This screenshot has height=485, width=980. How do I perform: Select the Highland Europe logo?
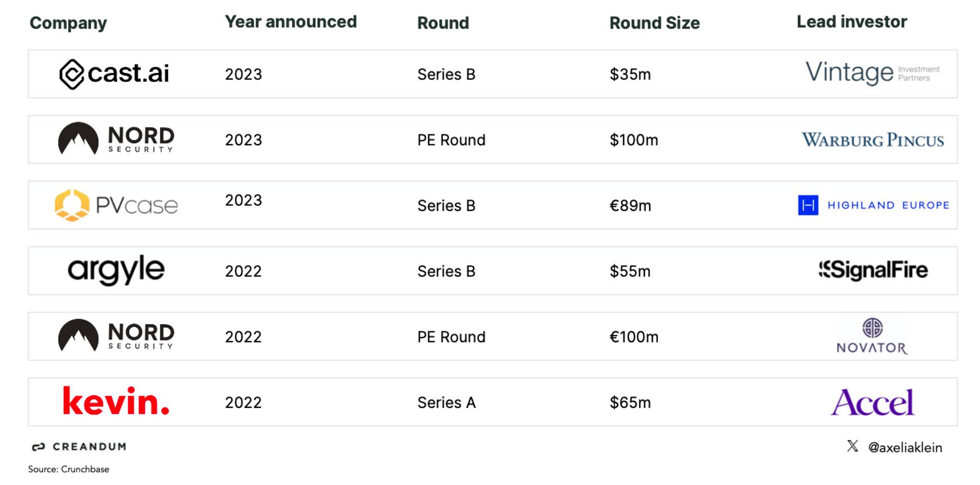tap(873, 205)
